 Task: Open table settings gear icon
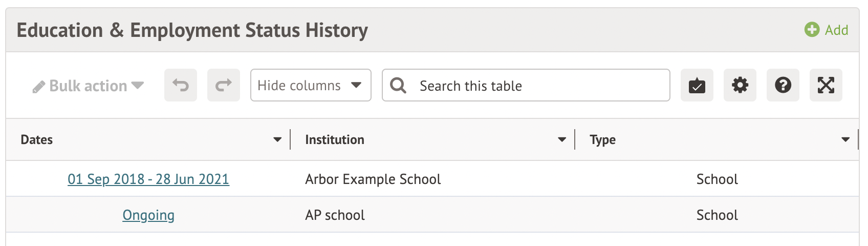coord(740,85)
